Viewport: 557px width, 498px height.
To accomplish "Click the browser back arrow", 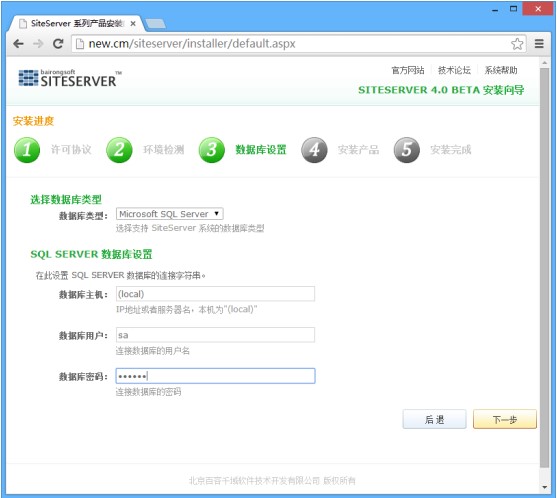I will [x=18, y=44].
